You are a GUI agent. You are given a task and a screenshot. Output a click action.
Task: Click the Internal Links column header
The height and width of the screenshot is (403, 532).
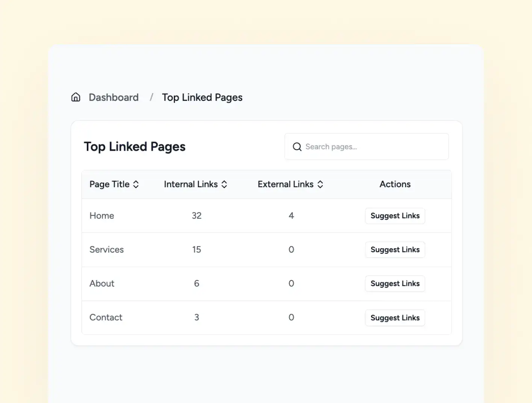pos(196,184)
